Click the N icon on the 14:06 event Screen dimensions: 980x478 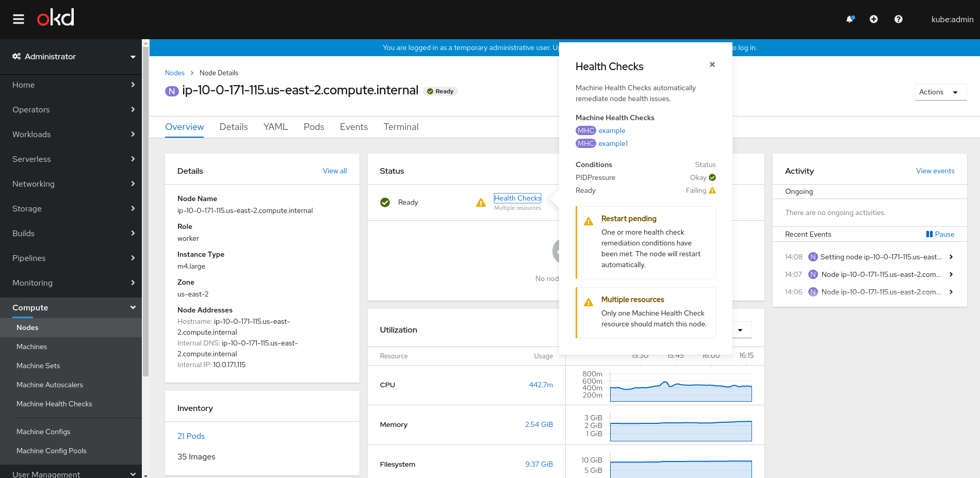(x=813, y=292)
